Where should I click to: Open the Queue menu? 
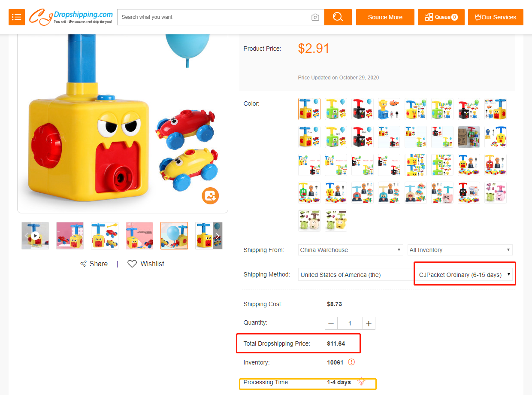coord(441,17)
